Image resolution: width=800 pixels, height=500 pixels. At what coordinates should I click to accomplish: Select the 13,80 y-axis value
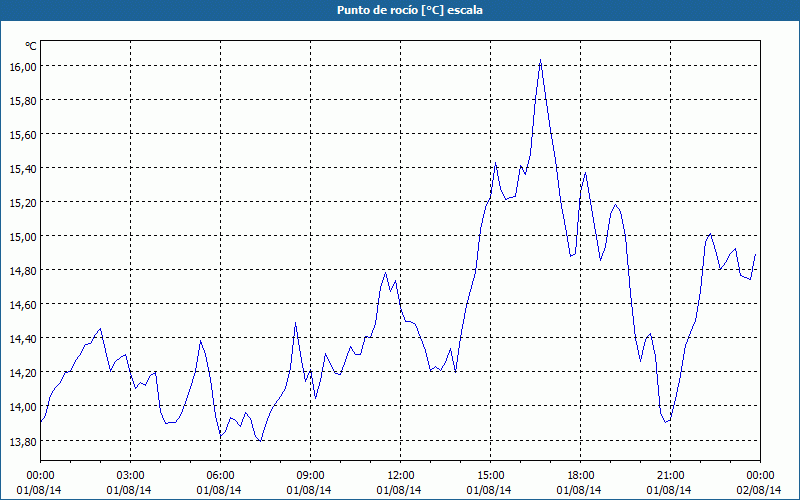pos(23,441)
